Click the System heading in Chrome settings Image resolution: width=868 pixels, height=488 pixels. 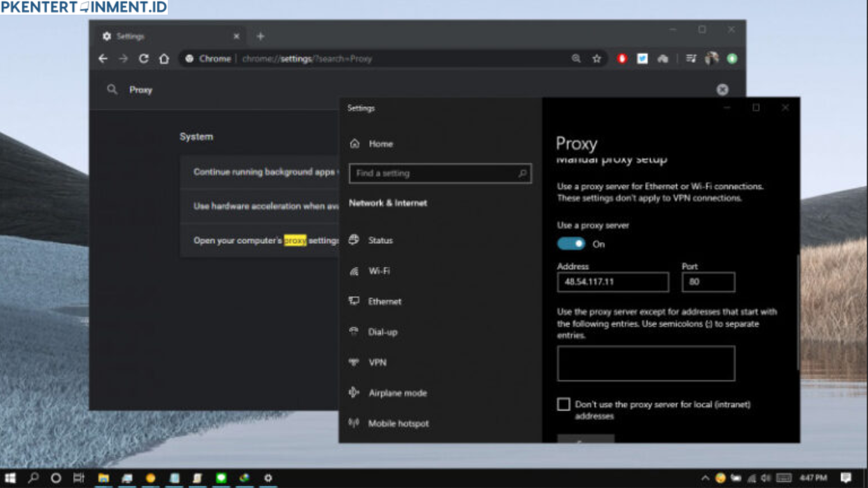pyautogui.click(x=196, y=137)
